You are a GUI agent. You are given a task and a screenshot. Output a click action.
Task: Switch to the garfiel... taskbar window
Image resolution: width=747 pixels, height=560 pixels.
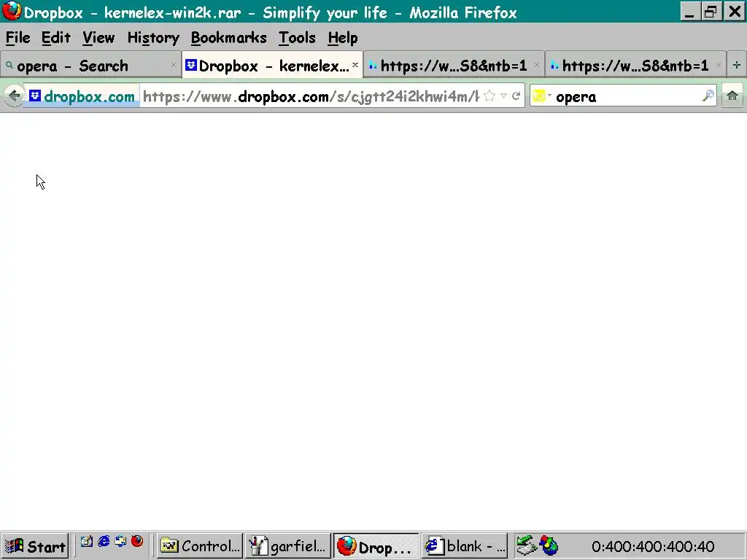pyautogui.click(x=287, y=546)
